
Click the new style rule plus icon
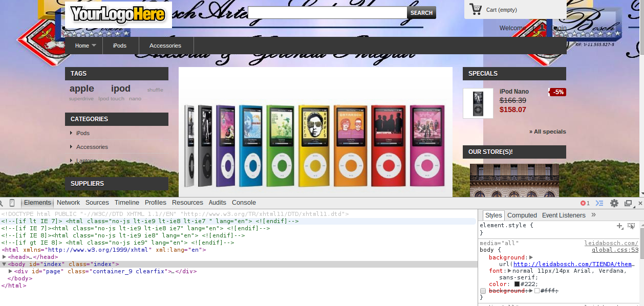[620, 225]
